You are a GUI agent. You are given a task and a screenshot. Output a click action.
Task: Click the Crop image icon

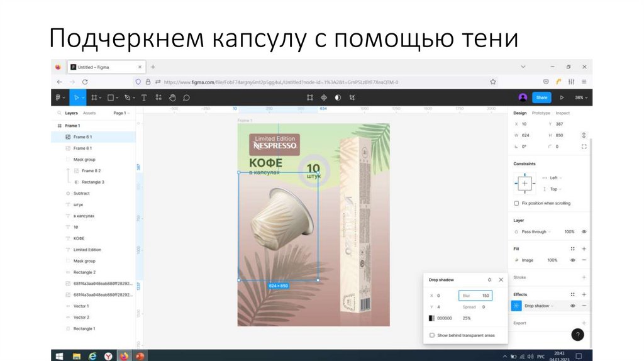352,97
